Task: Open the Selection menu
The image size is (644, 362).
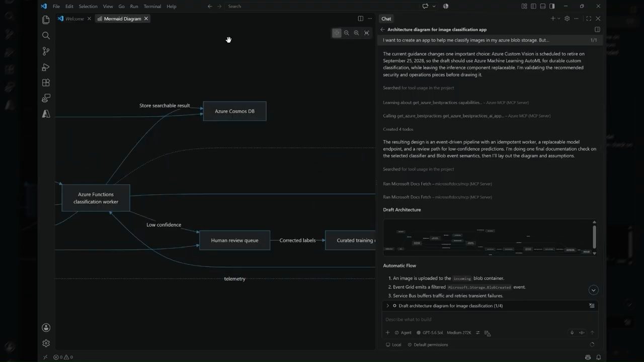Action: pyautogui.click(x=88, y=6)
